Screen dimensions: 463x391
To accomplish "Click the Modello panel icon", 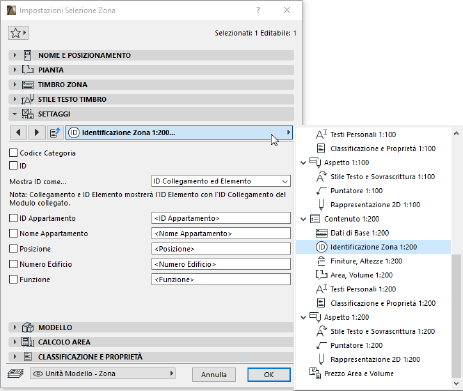I will [28, 327].
